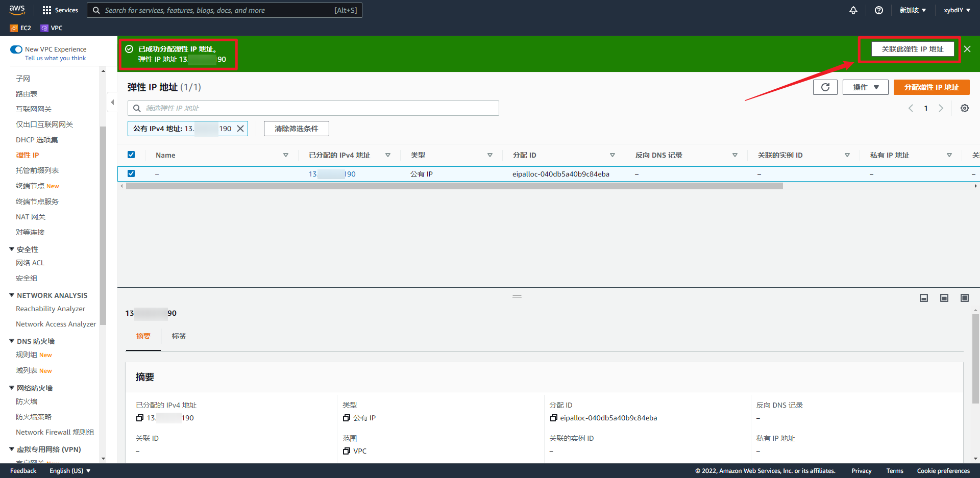
Task: Open NAT 网关 in sidebar
Action: pyautogui.click(x=31, y=217)
